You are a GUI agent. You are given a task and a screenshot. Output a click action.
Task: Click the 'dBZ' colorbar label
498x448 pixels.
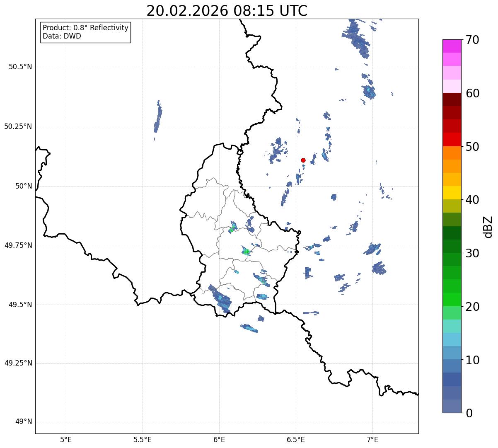pos(488,227)
